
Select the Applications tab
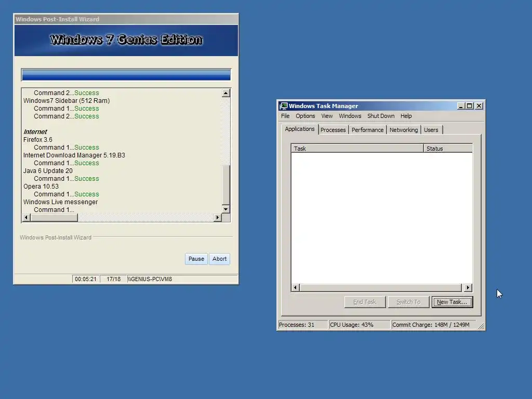pos(300,129)
